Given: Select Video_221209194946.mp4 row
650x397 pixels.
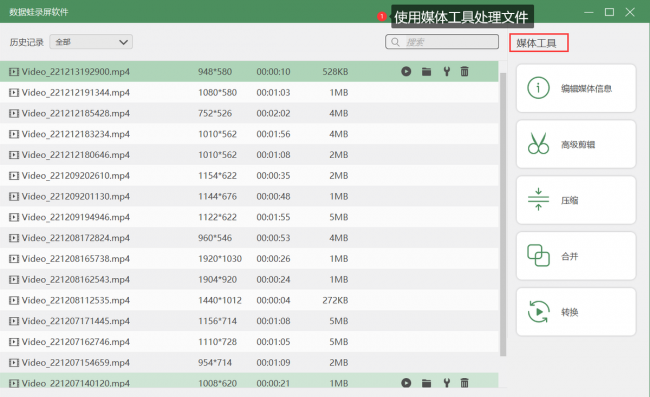Looking at the screenshot, I should click(249, 217).
